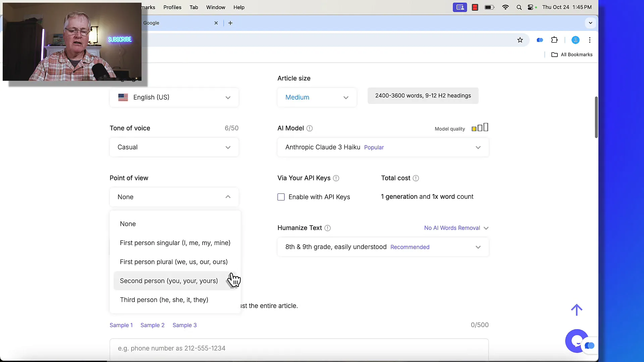Screen dimensions: 644x362
Task: Click the Humanize Text info icon
Action: [327, 228]
